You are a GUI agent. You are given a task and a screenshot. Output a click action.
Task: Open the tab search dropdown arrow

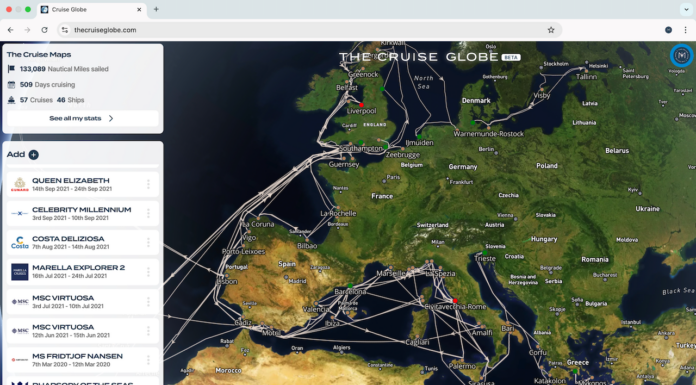tap(686, 9)
